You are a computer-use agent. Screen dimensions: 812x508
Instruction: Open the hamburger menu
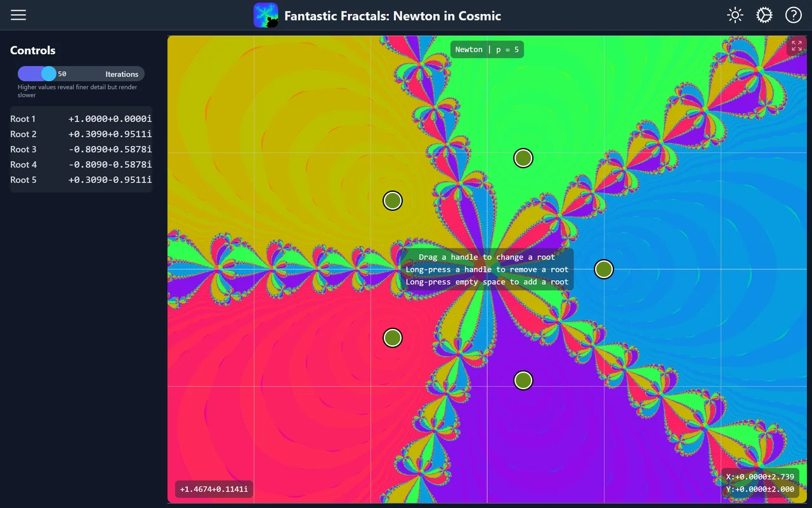18,15
